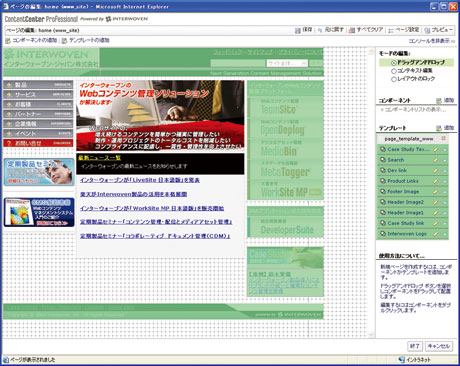Open the site search scope dropdown in header
Viewport: 460px width, 366px height.
tap(287, 63)
